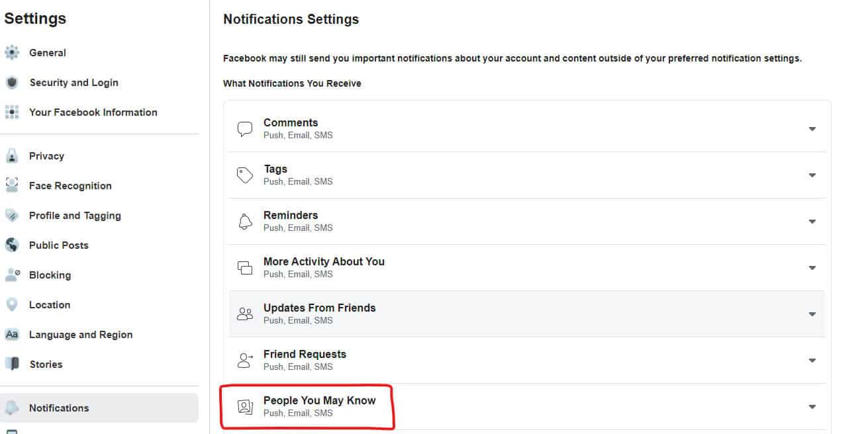Click the Public Posts globe icon

pyautogui.click(x=12, y=245)
